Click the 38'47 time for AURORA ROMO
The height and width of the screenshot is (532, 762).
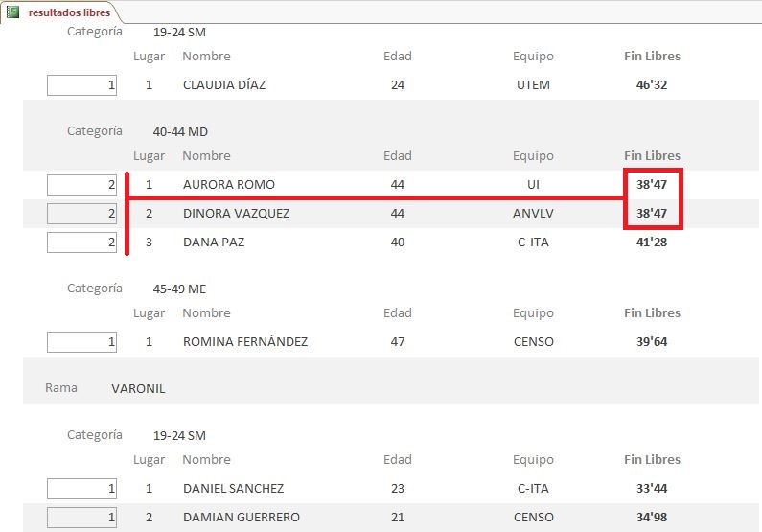click(652, 185)
